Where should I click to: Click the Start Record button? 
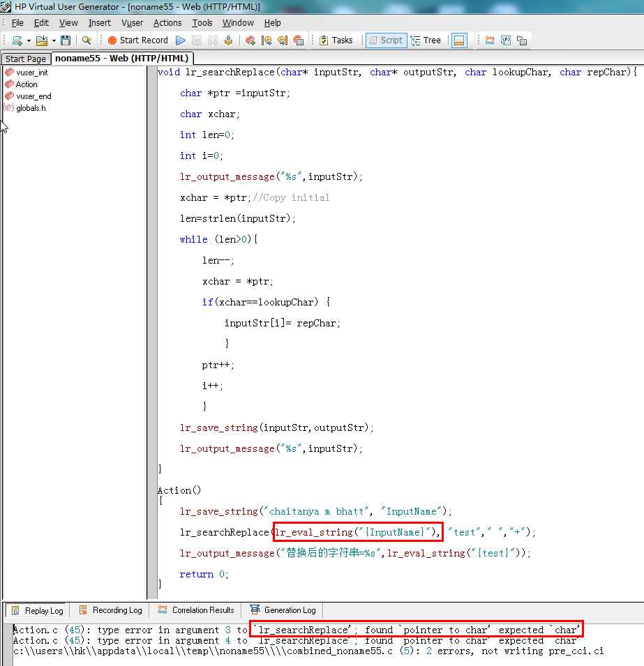[x=138, y=40]
